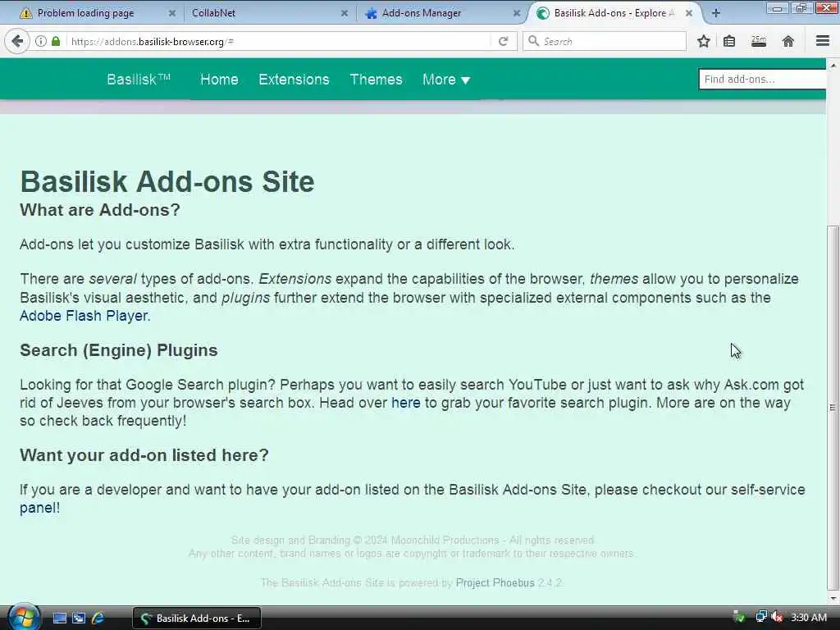Open the Home navigation item
The width and height of the screenshot is (840, 630).
[x=219, y=80]
